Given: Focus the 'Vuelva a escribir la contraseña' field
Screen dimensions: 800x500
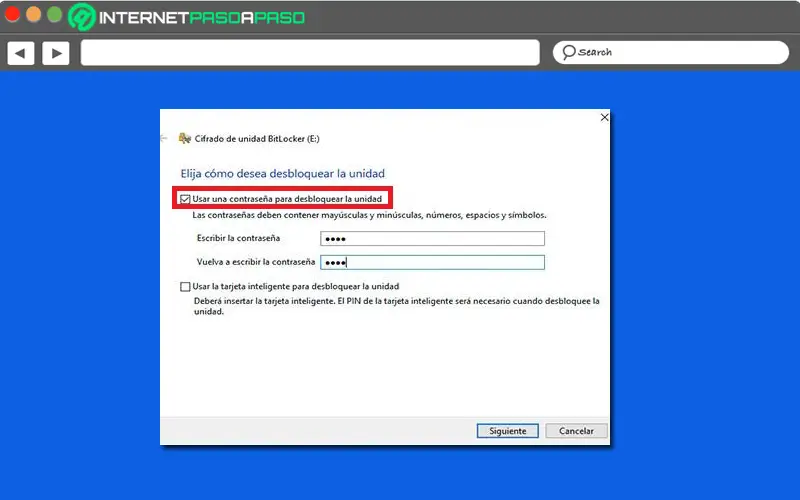Looking at the screenshot, I should [x=432, y=262].
